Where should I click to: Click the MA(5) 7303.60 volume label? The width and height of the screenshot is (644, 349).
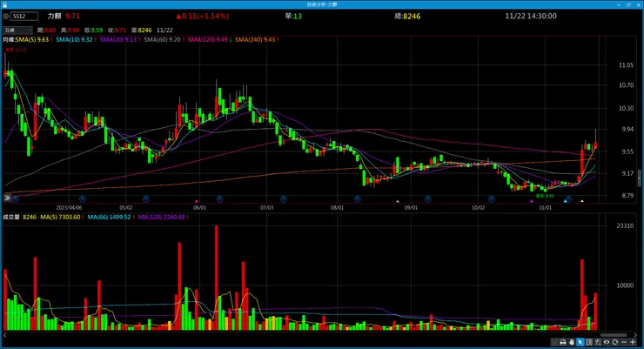pyautogui.click(x=60, y=217)
